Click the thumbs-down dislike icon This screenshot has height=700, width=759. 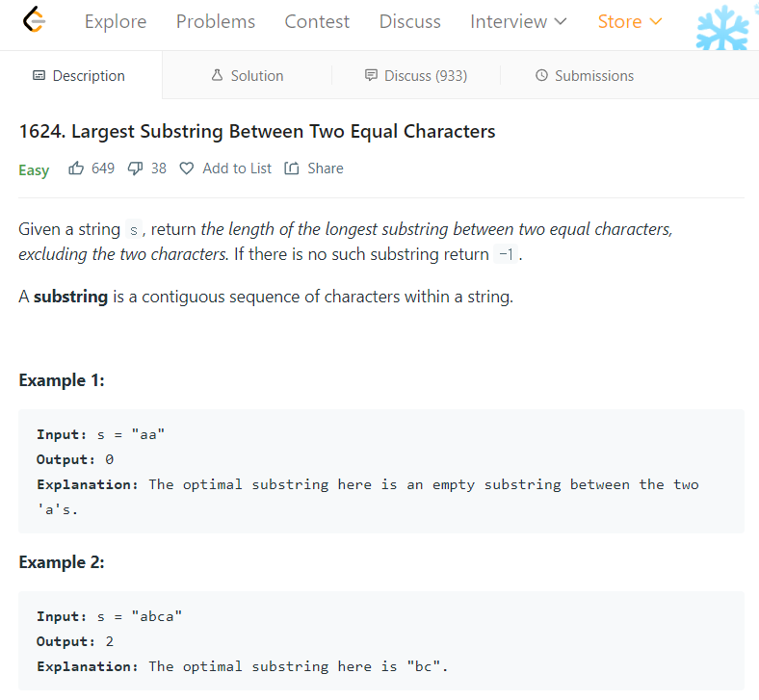[x=135, y=169]
